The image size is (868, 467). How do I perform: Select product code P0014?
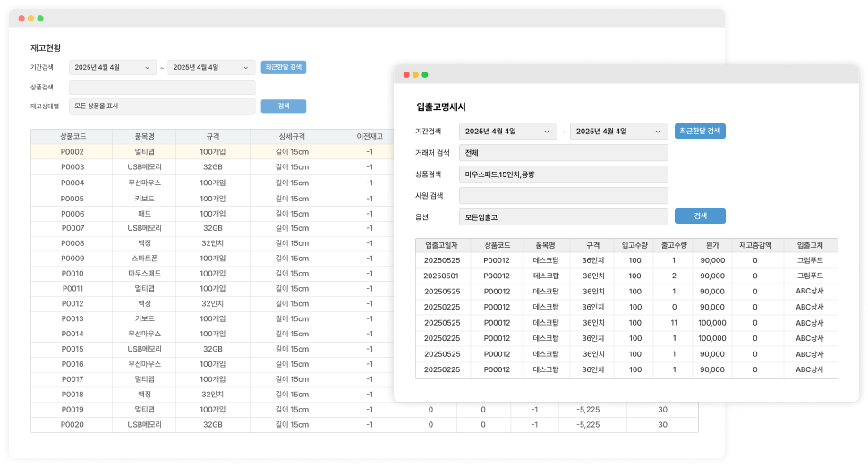[72, 334]
